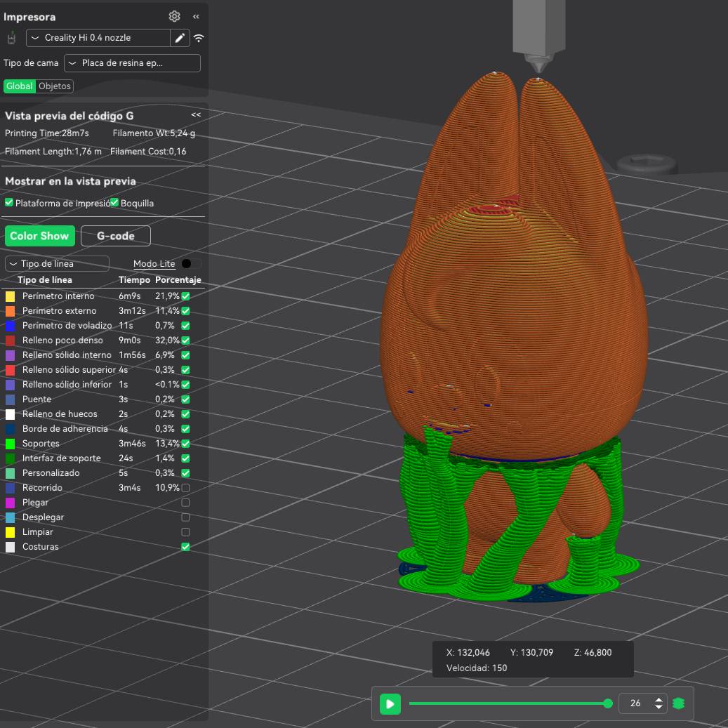Open printer settings gear icon
728x728 pixels.
174,16
